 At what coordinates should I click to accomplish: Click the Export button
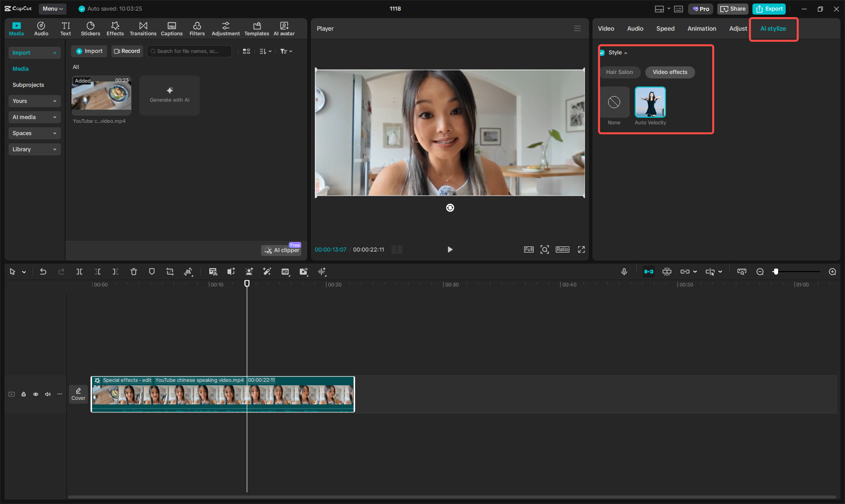tap(769, 9)
